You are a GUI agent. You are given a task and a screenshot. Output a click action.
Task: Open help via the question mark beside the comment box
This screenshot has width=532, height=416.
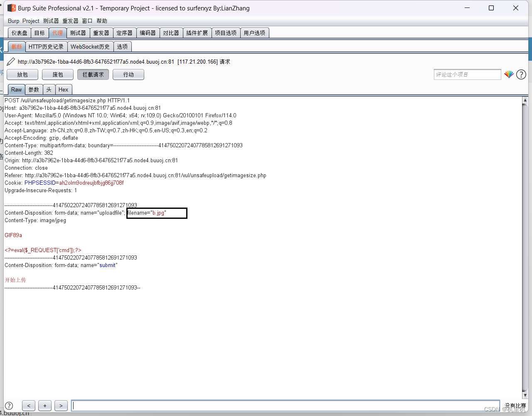(x=521, y=74)
